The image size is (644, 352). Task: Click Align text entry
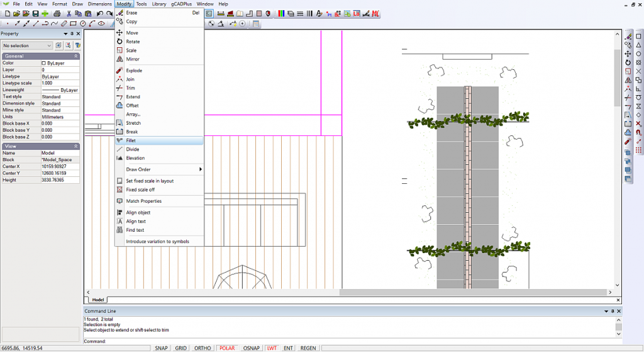pyautogui.click(x=159, y=221)
